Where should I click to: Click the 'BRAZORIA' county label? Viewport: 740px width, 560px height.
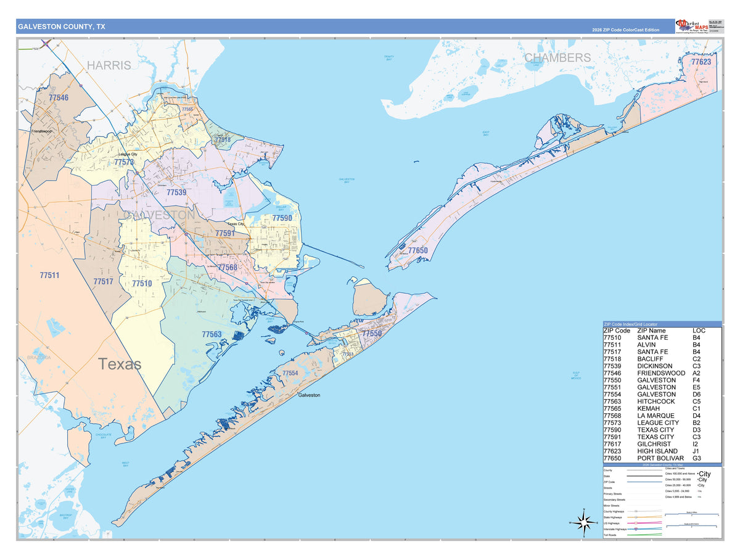click(38, 358)
